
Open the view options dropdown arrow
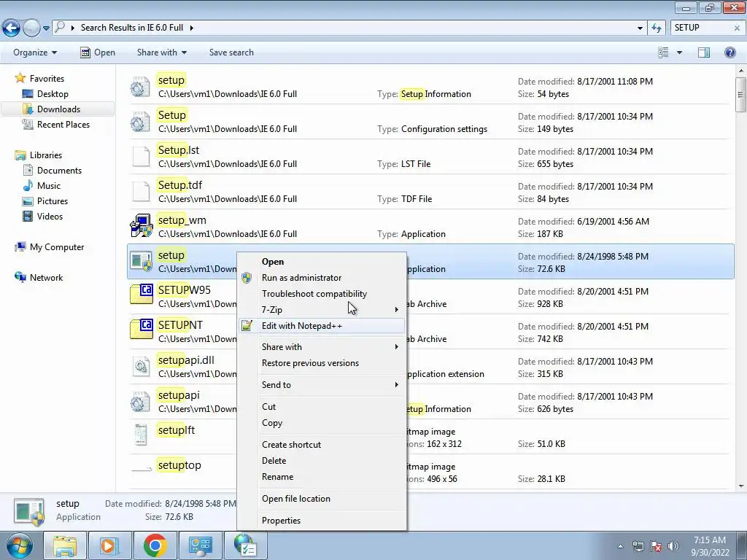679,52
